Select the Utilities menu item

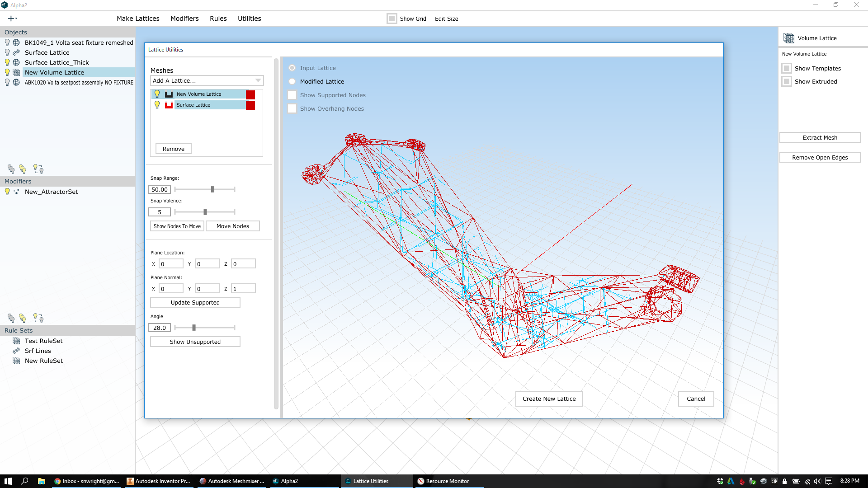[x=250, y=19]
